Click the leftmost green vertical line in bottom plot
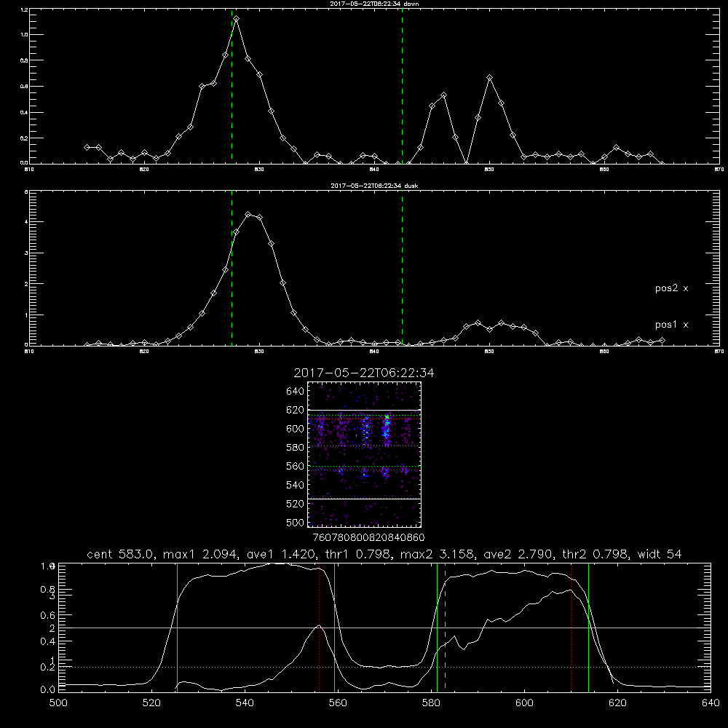The width and height of the screenshot is (728, 728). coord(177,628)
